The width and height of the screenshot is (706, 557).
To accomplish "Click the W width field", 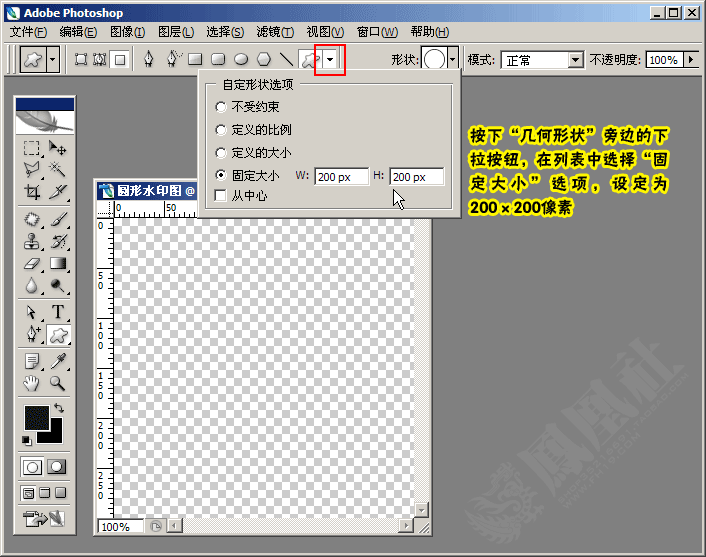I will click(x=342, y=177).
